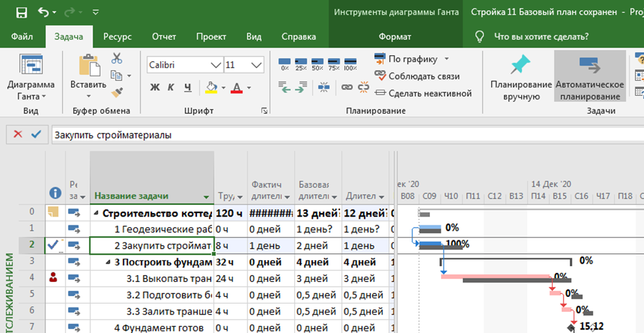Open the font dialog launcher in Шрифт
The width and height of the screenshot is (644, 333).
264,111
